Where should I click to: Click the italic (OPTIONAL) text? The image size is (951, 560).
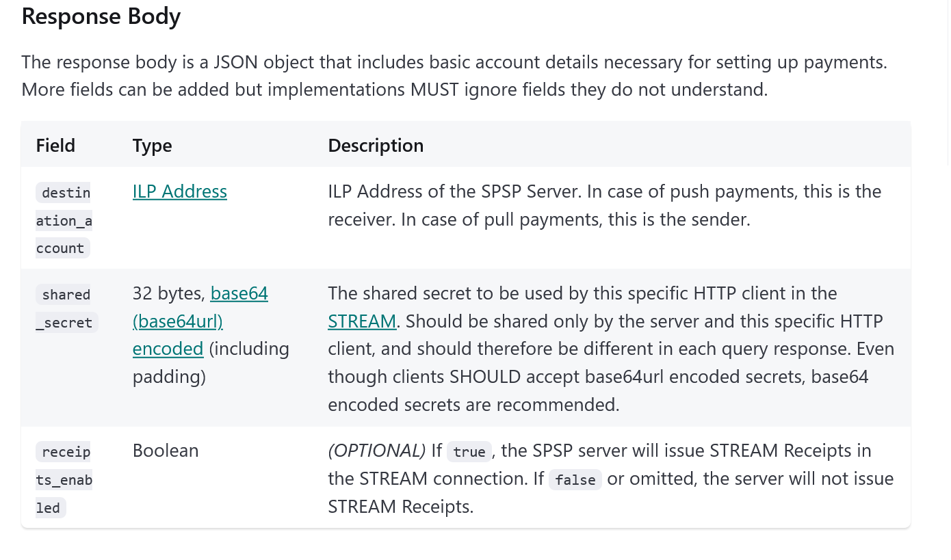[x=376, y=451]
